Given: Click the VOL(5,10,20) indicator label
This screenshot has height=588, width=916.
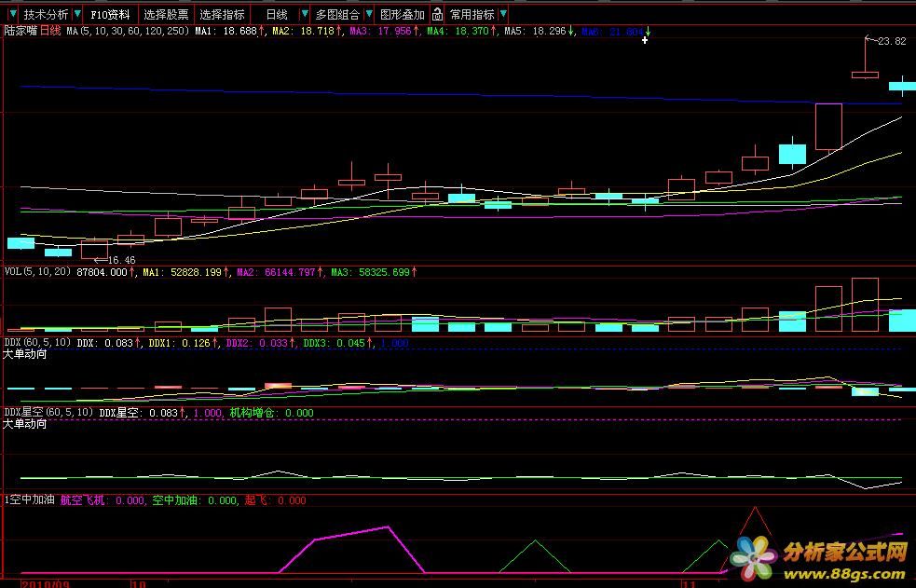Looking at the screenshot, I should [x=37, y=271].
